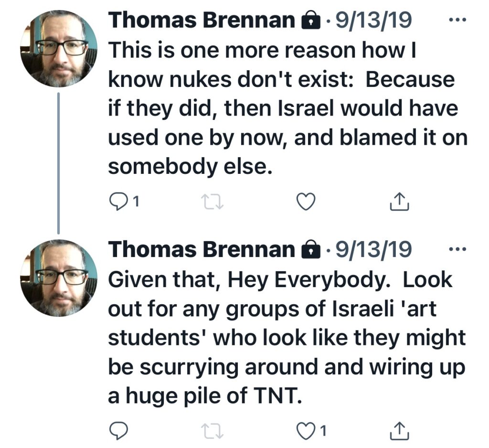Open Thomas Brennan's profile from the first tweet name

pyautogui.click(x=202, y=21)
